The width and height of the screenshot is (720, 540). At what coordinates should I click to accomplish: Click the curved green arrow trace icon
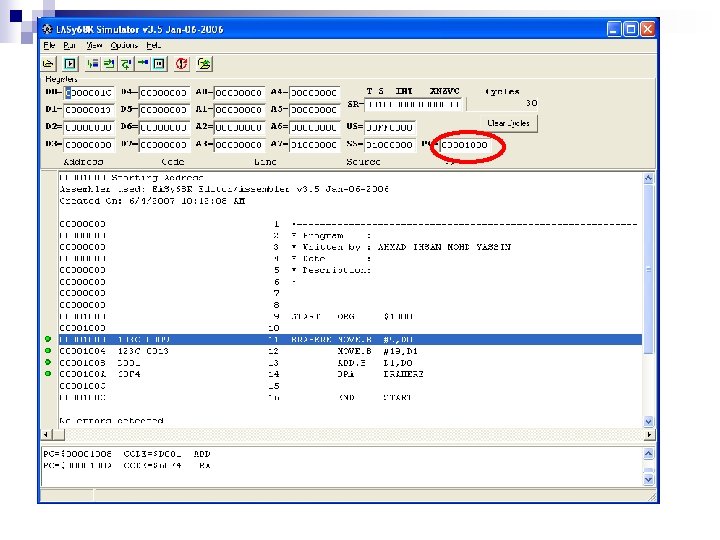pyautogui.click(x=126, y=64)
